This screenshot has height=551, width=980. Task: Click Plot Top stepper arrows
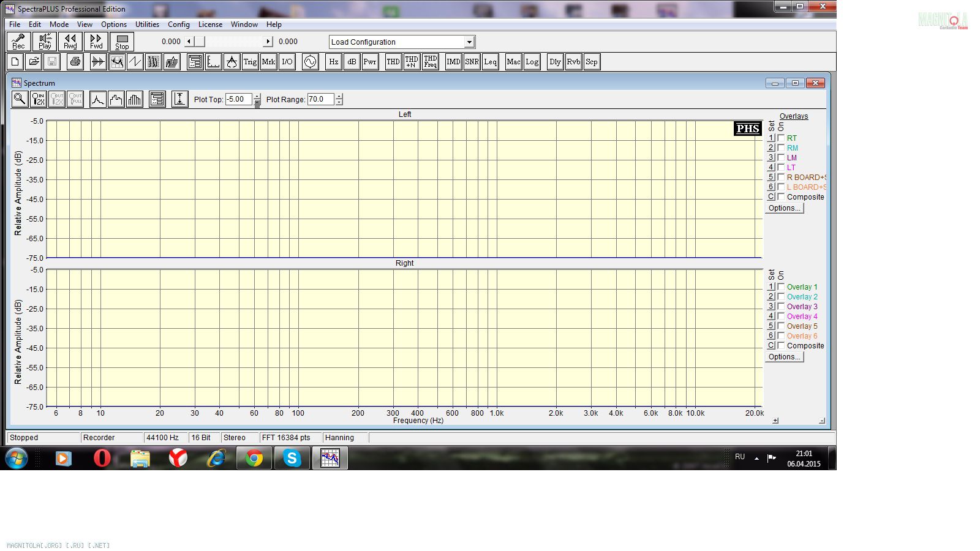pyautogui.click(x=257, y=99)
